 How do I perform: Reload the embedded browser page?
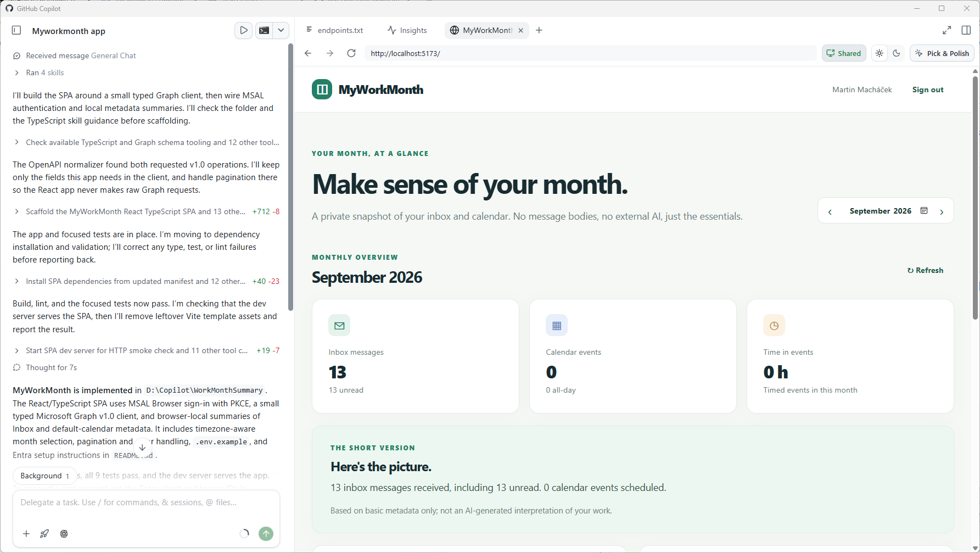pyautogui.click(x=351, y=53)
